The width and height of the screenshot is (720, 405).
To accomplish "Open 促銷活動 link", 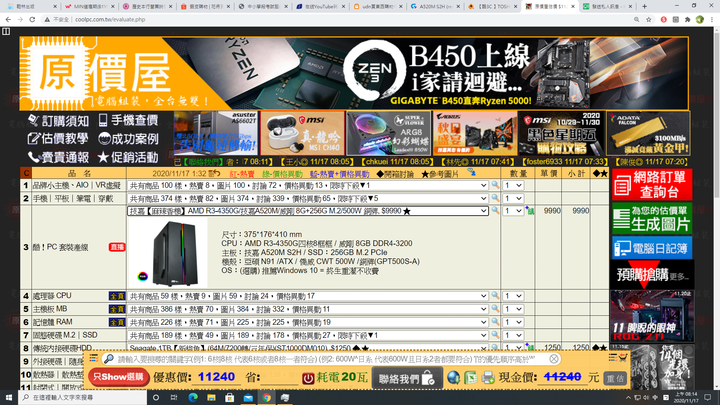I will pos(129,158).
